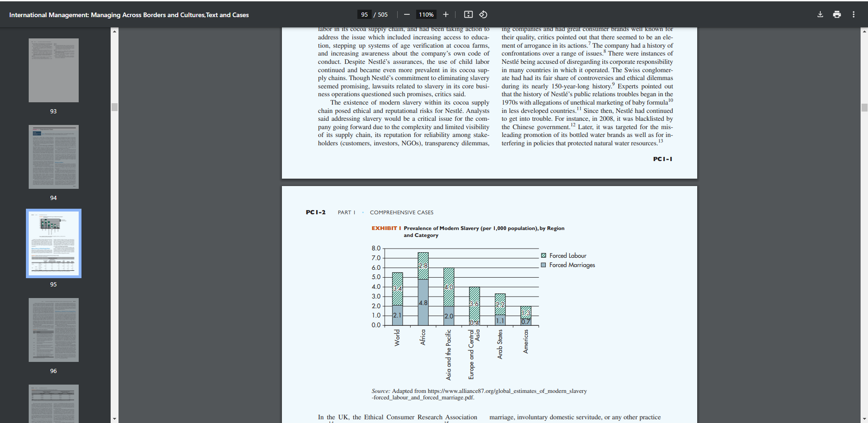Click the Forced Labour legend swatch
The image size is (868, 423).
point(543,255)
